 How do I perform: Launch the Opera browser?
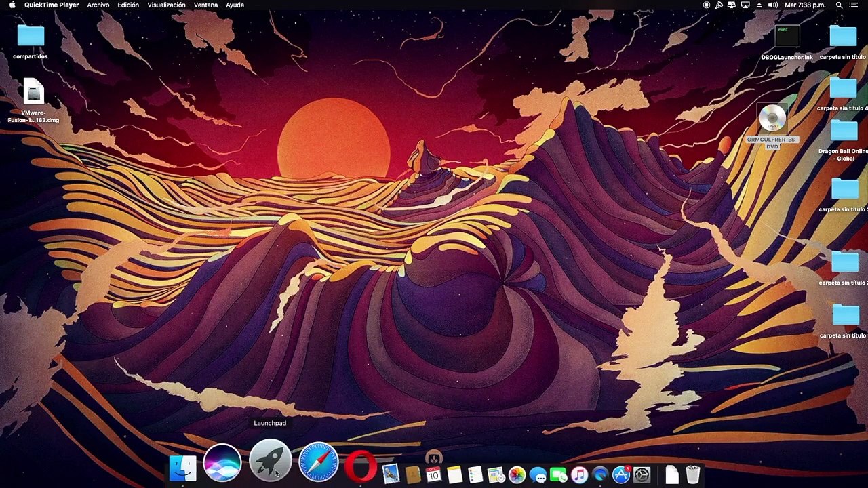(361, 467)
